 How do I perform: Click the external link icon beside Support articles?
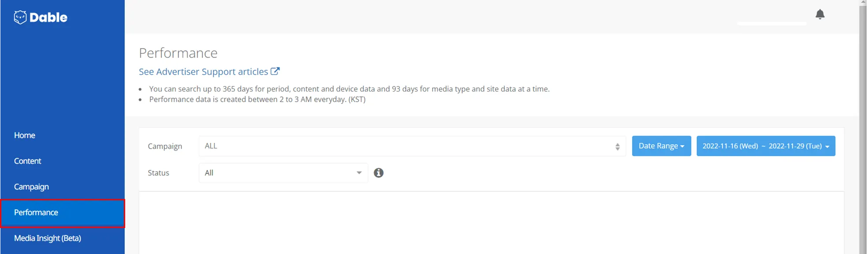coord(275,71)
